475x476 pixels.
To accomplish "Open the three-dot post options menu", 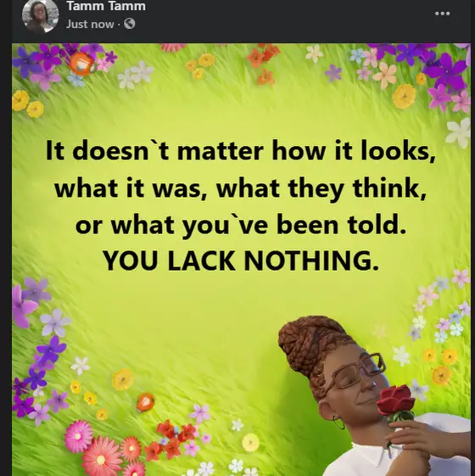I will click(442, 14).
